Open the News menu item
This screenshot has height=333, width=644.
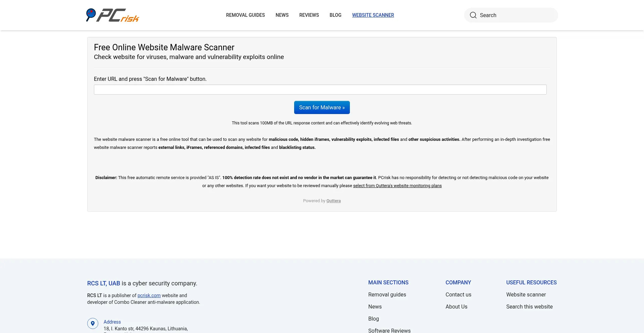click(282, 15)
